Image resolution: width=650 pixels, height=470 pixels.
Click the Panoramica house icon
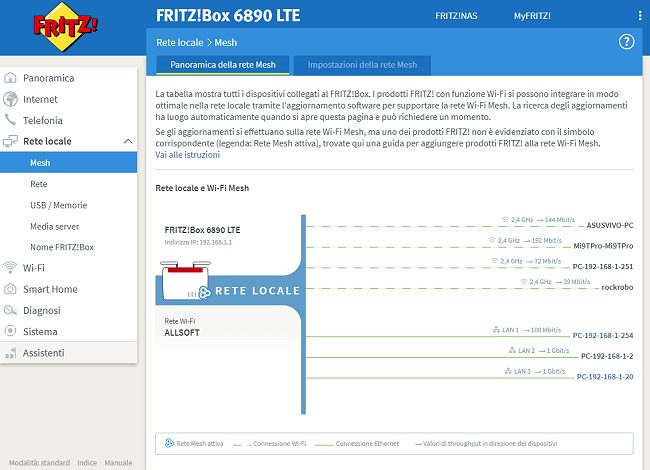tap(10, 78)
